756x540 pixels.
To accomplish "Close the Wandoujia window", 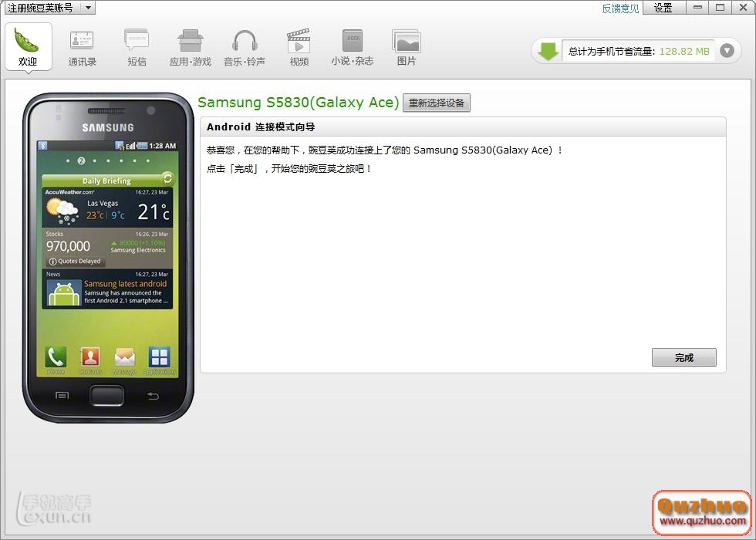I will coord(743,8).
